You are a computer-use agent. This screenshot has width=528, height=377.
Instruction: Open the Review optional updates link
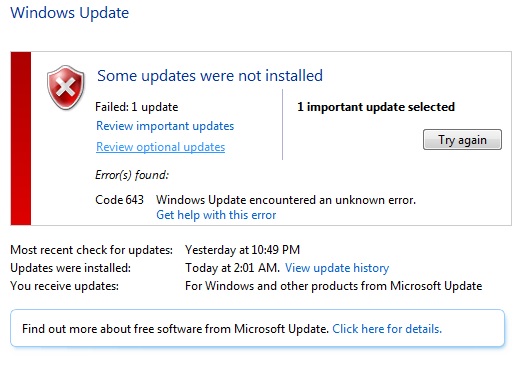[x=161, y=147]
